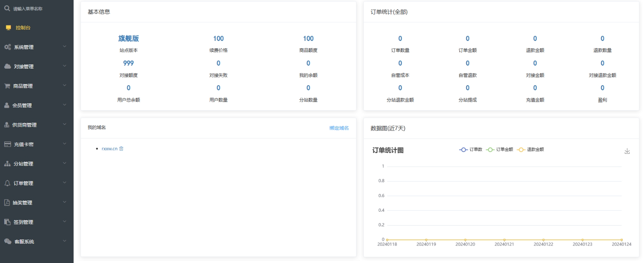Click the search magnifier icon in sidebar

click(x=7, y=8)
